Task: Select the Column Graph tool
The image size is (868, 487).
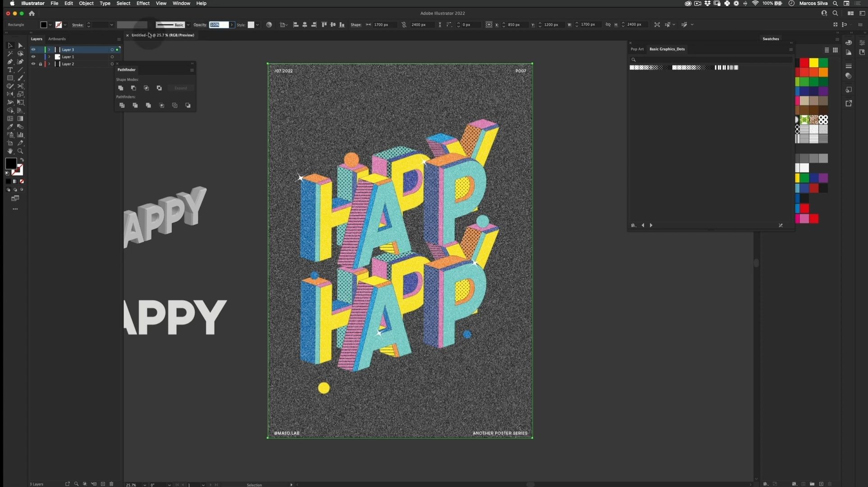Action: [x=20, y=135]
